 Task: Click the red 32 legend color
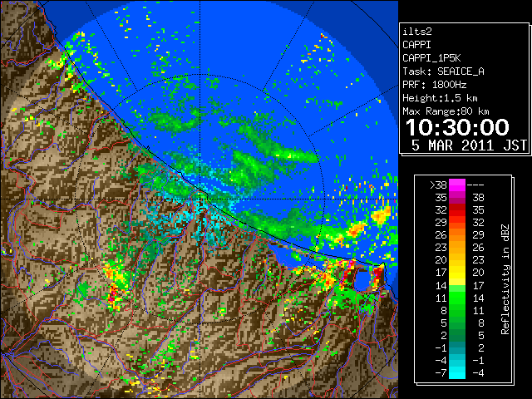pyautogui.click(x=457, y=210)
